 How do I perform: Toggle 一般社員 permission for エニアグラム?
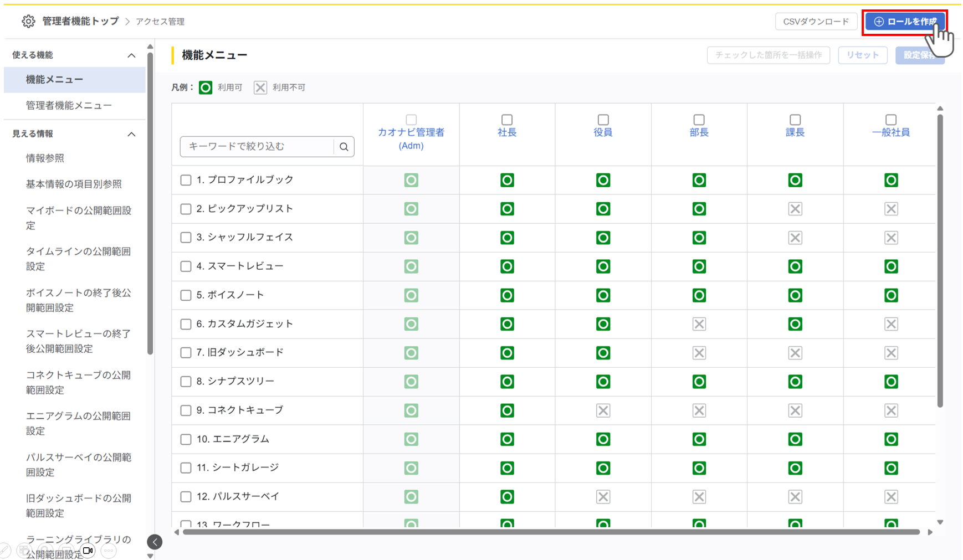[x=891, y=439]
